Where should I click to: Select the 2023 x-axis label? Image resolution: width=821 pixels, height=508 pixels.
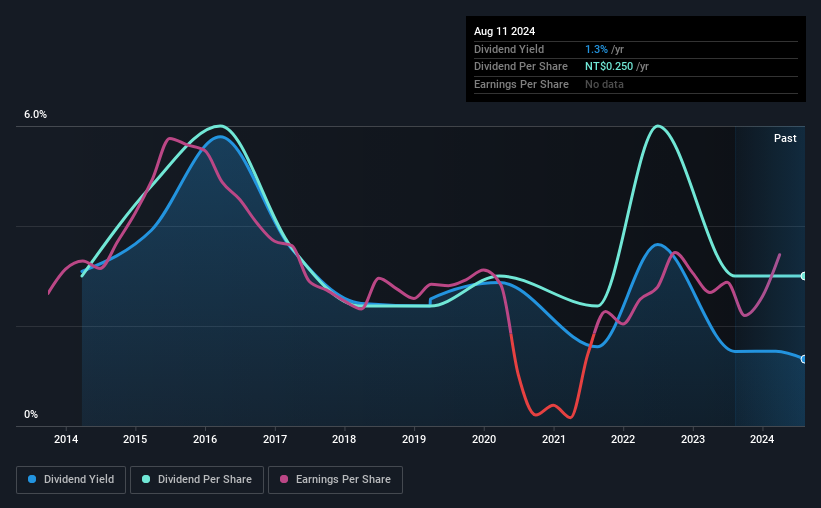[x=693, y=439]
